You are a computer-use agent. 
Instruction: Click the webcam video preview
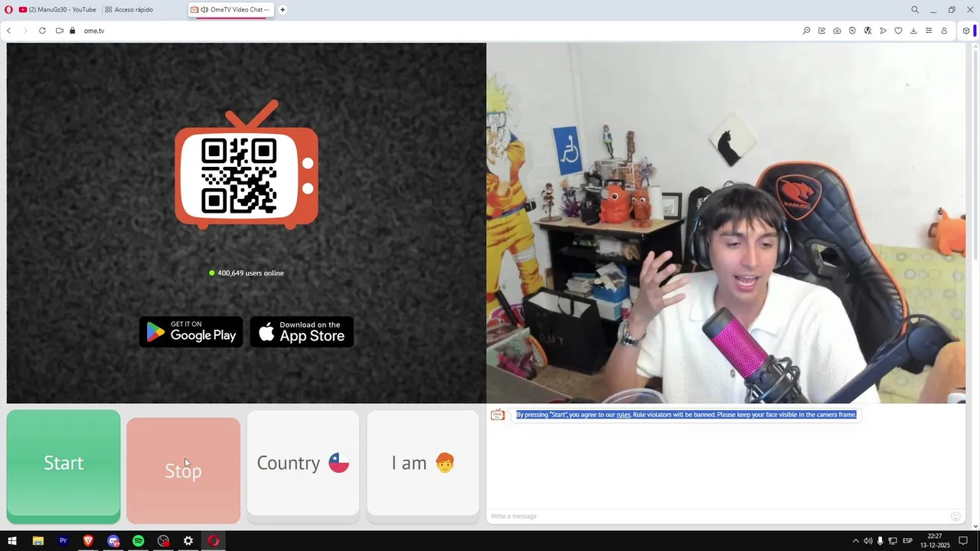click(726, 223)
